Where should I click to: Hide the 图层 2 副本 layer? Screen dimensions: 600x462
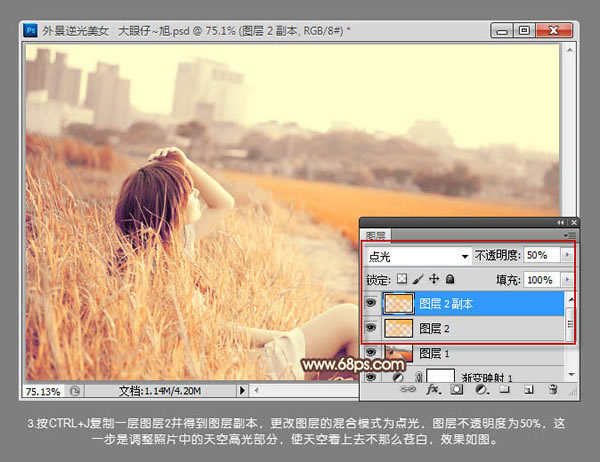pos(372,304)
